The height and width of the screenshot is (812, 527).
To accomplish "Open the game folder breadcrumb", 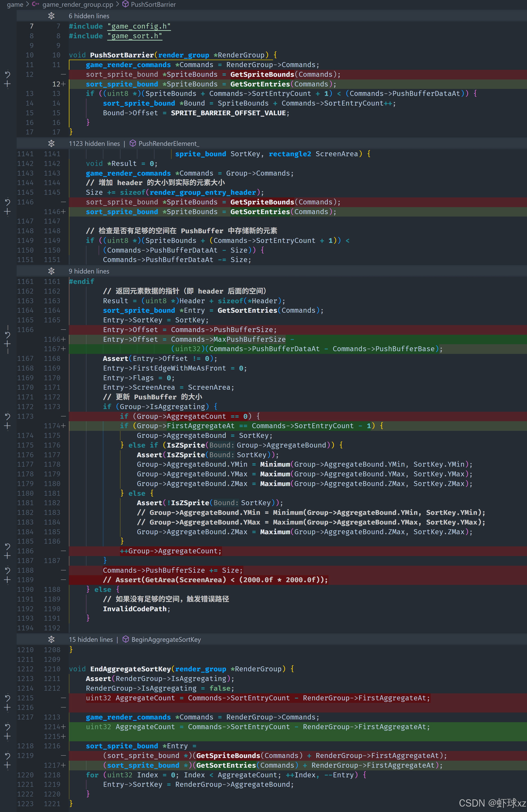I will pyautogui.click(x=15, y=5).
